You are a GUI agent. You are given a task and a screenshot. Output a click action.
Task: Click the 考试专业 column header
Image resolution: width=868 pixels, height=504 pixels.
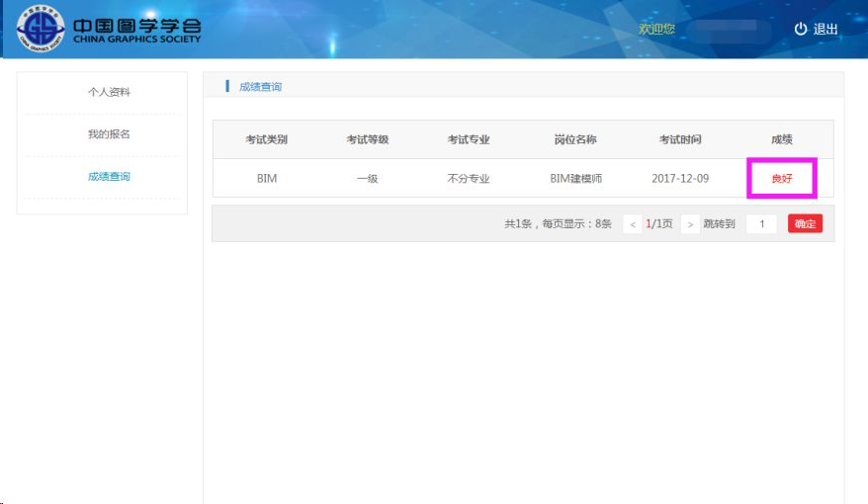[x=469, y=139]
